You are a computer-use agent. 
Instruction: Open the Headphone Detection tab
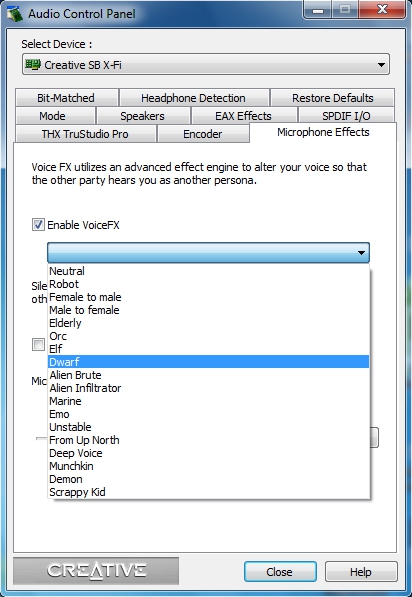(x=193, y=98)
